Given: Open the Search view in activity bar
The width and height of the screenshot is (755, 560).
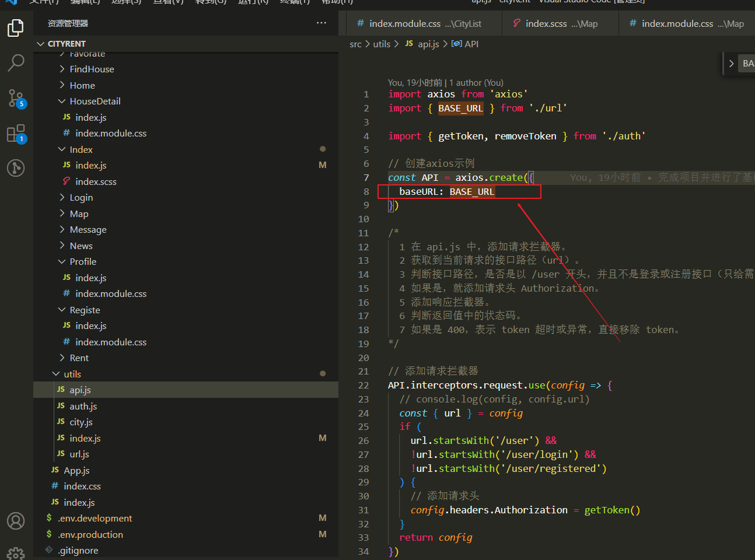Looking at the screenshot, I should (16, 62).
